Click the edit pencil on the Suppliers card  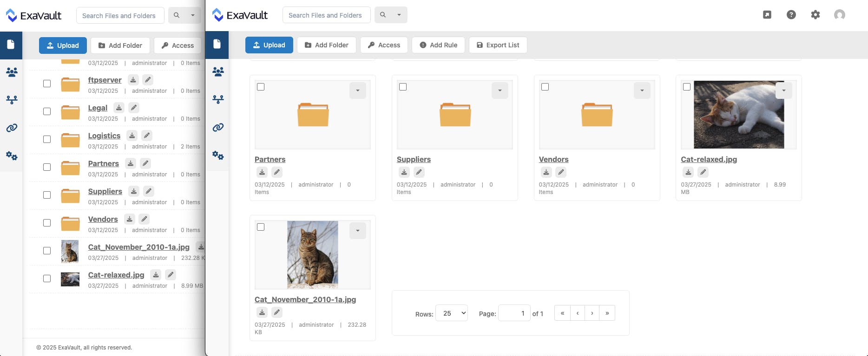[419, 172]
